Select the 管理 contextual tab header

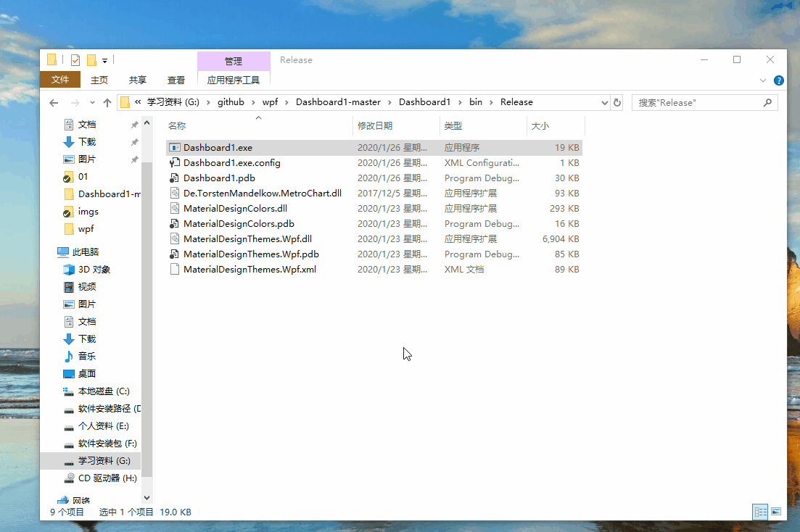click(234, 61)
